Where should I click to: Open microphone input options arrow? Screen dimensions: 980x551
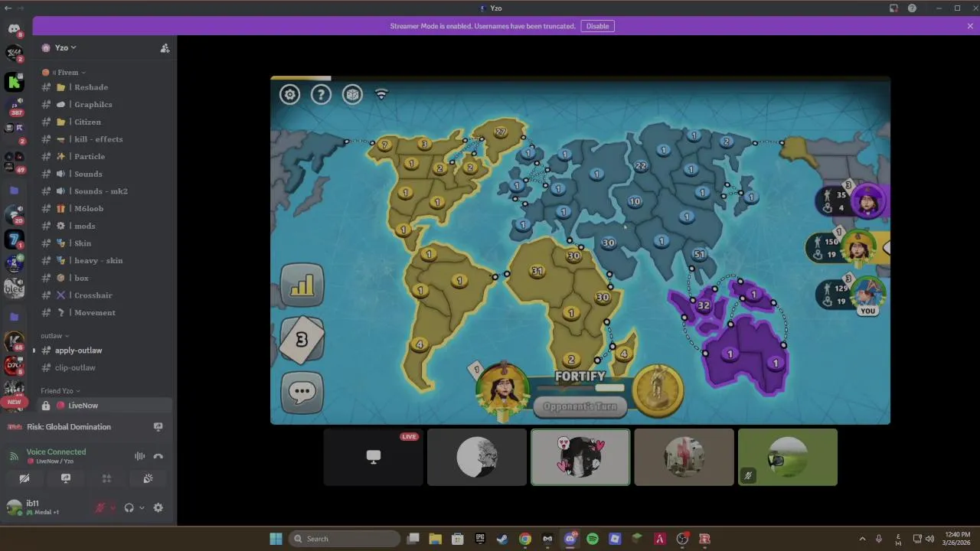click(x=113, y=507)
